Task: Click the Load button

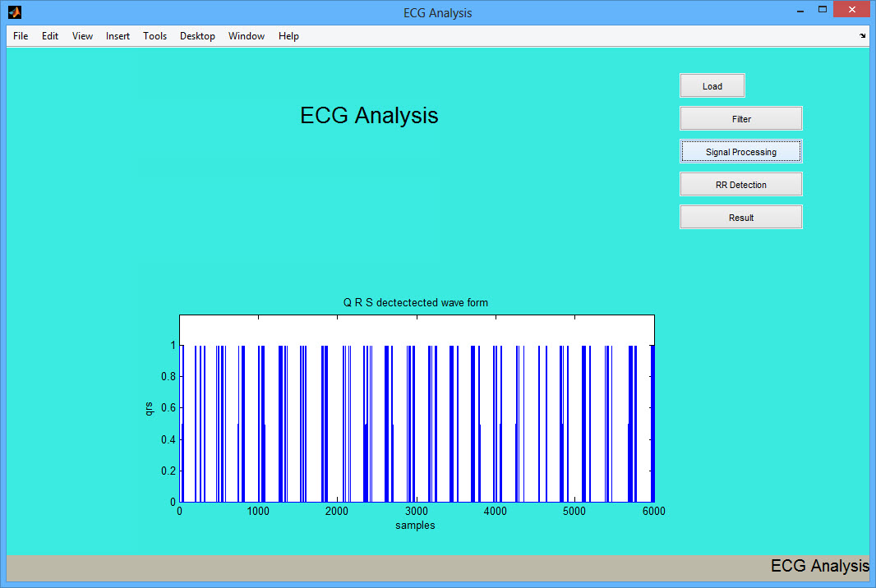Action: (712, 86)
